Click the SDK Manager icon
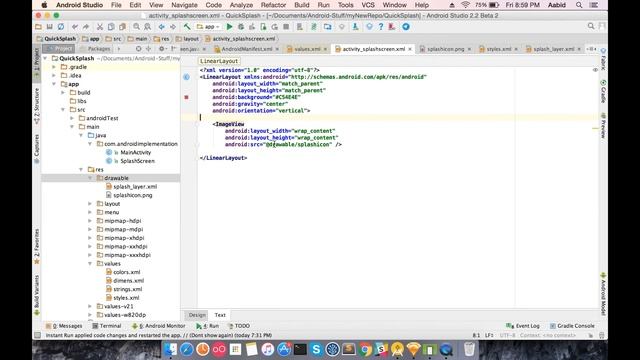This screenshot has width=640, height=360. (355, 27)
